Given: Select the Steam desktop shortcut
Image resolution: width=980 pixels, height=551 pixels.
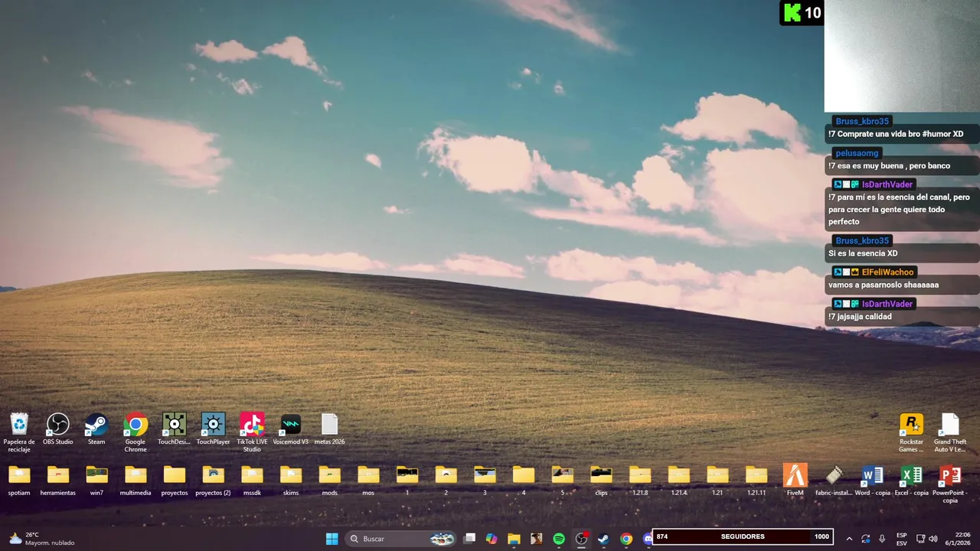Looking at the screenshot, I should [96, 429].
